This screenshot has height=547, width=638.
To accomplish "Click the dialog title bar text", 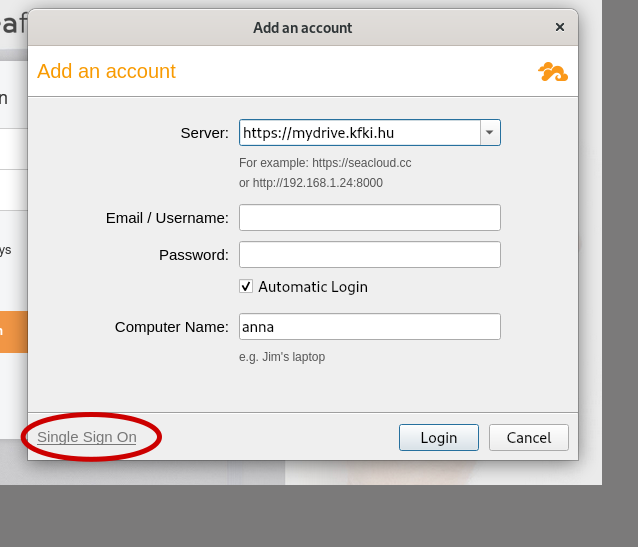I will click(303, 28).
